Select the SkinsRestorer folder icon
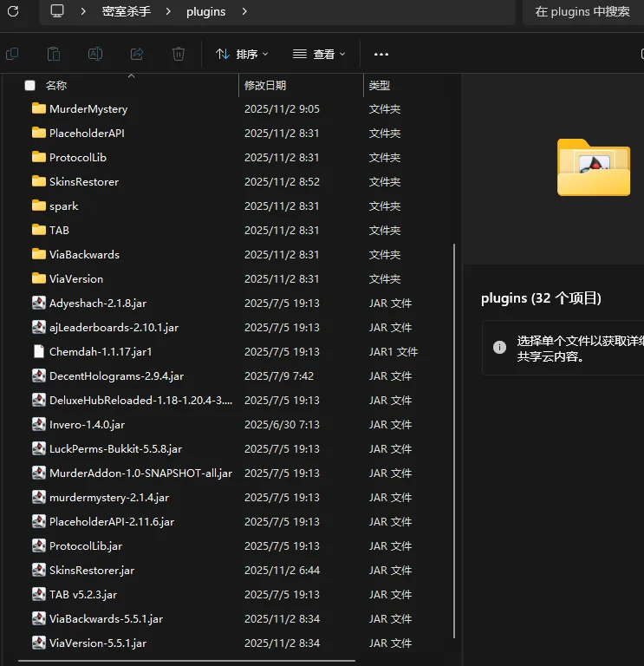Screen dimensions: 644x666 tap(39, 181)
